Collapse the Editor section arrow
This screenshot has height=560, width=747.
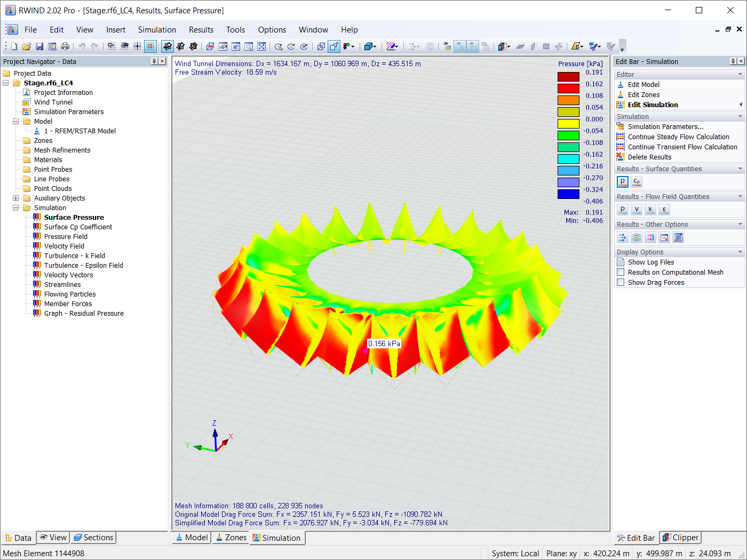[x=740, y=74]
